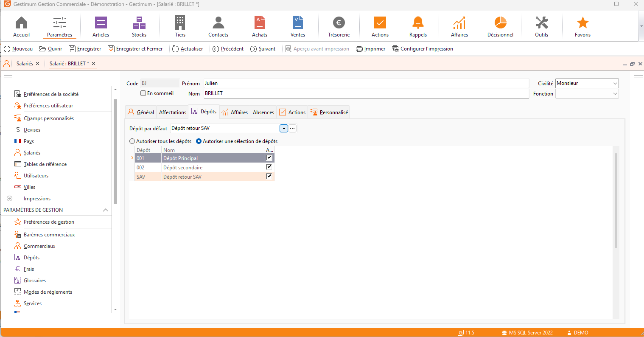Click Configurer l'impression
This screenshot has width=644, height=337.
point(423,49)
